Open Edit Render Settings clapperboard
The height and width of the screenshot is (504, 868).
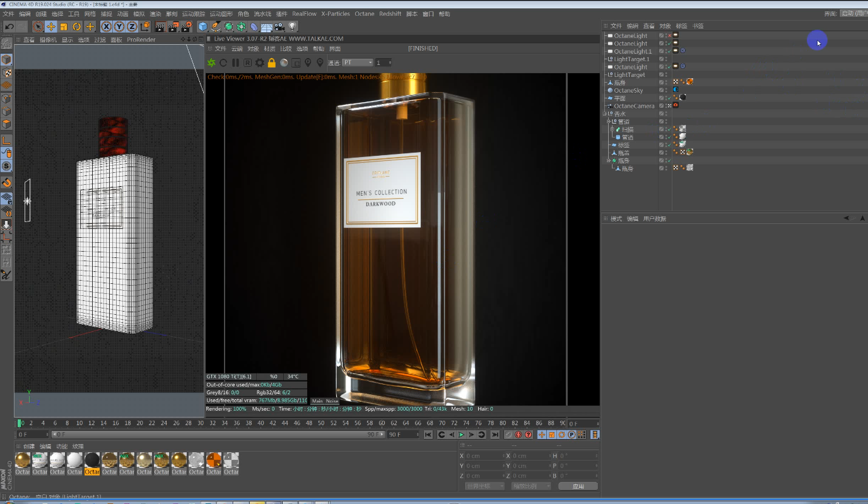click(x=187, y=26)
